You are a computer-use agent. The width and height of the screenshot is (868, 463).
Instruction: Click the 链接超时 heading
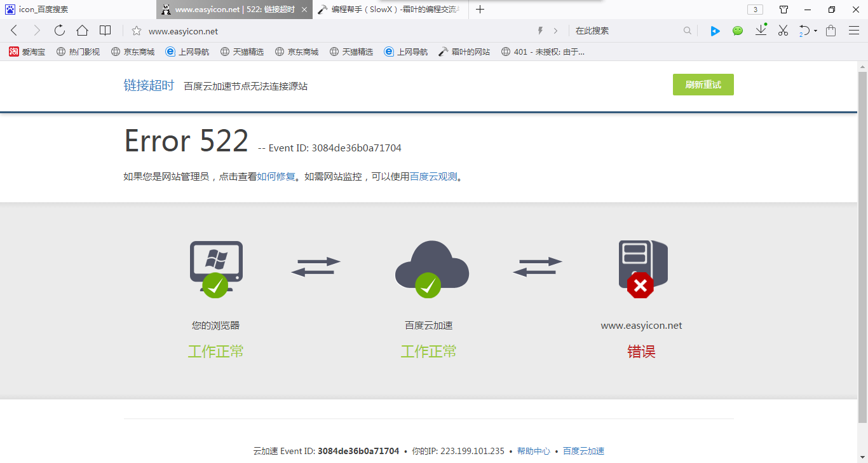coord(149,85)
